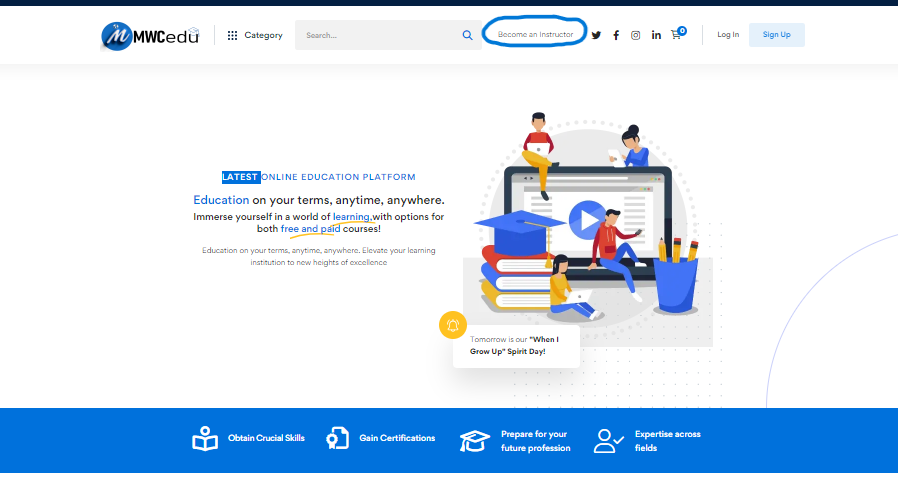Open the Instagram social icon
The image size is (898, 479).
pos(636,36)
